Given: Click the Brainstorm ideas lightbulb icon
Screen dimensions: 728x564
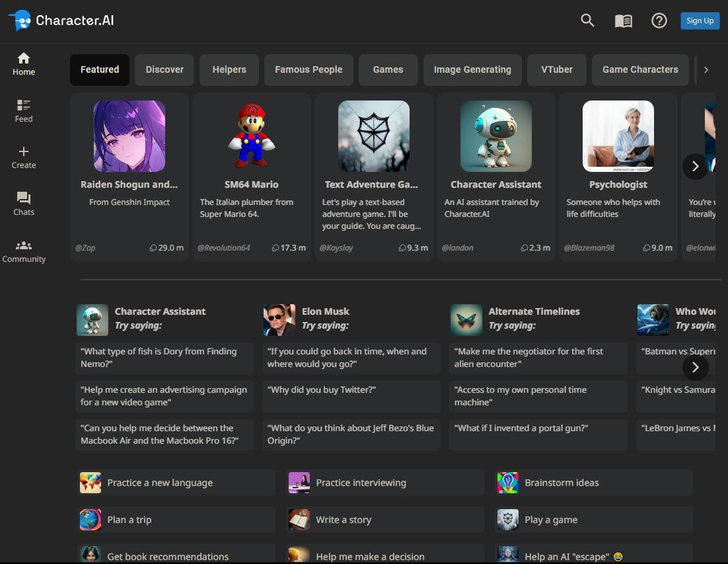Looking at the screenshot, I should point(508,483).
